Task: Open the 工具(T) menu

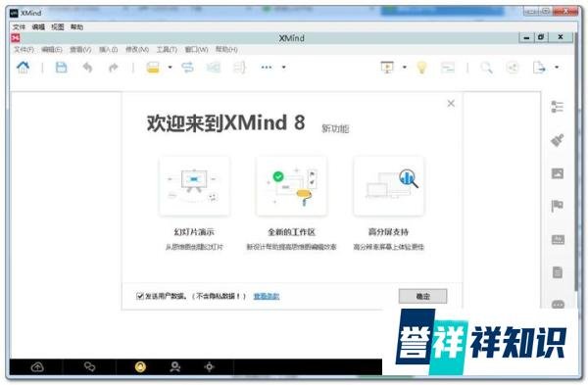Action: click(x=167, y=50)
